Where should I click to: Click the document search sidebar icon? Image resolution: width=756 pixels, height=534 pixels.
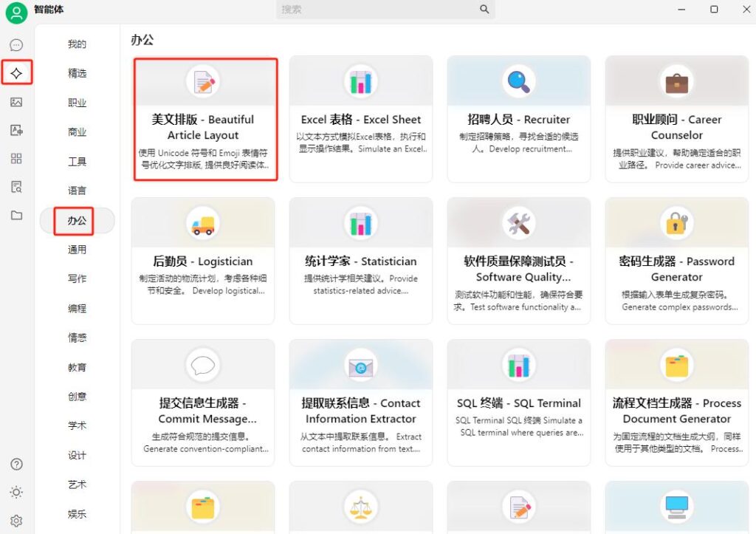point(16,187)
